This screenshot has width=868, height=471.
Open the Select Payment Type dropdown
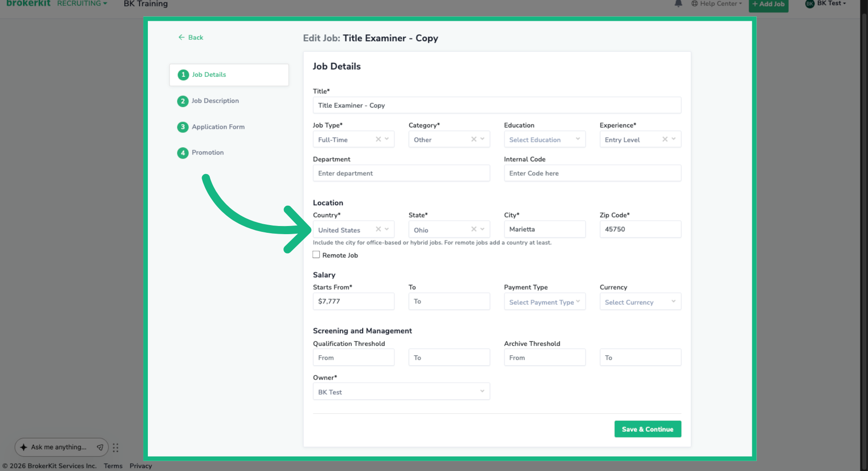click(x=545, y=301)
